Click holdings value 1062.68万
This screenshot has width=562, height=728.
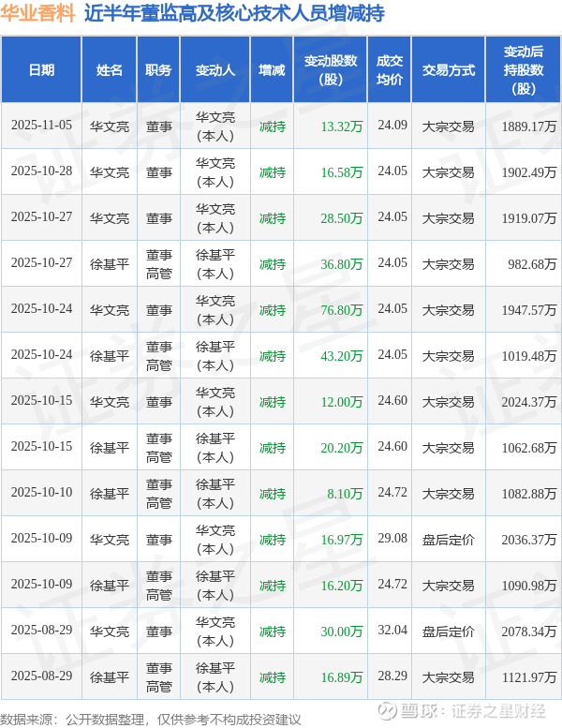[529, 448]
